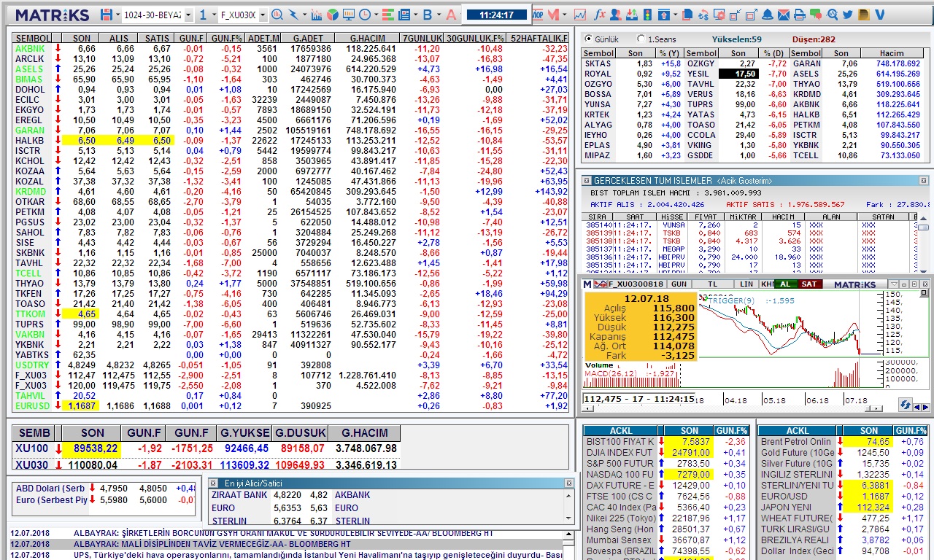Open the envelope mail icon

[x=784, y=15]
